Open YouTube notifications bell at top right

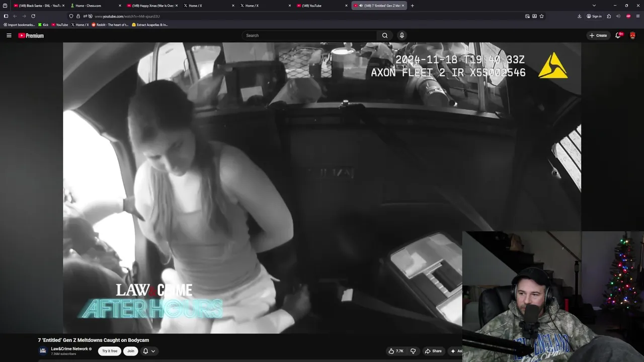(x=618, y=35)
